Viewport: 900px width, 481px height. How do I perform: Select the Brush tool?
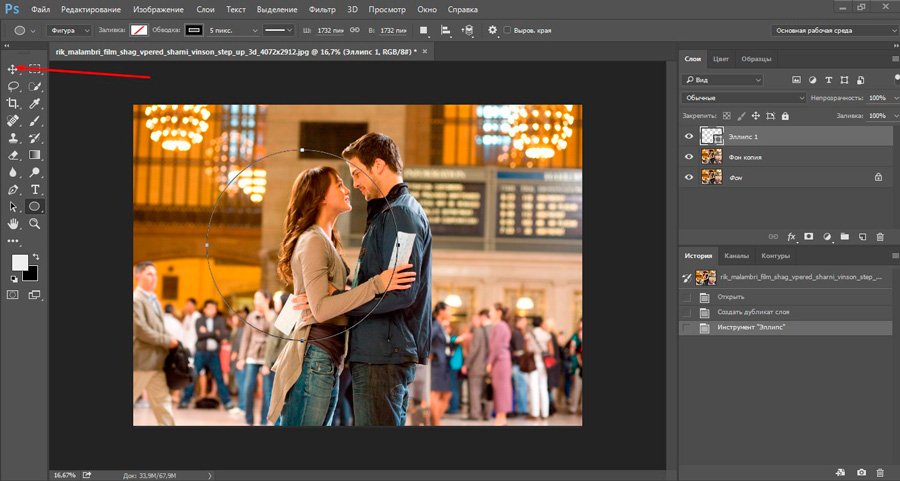34,121
